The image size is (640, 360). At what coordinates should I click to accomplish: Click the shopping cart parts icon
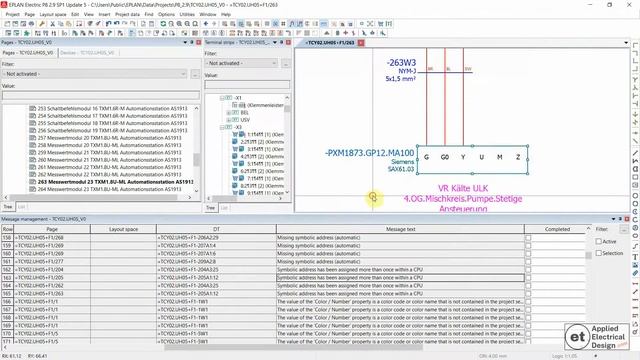tap(380, 24)
